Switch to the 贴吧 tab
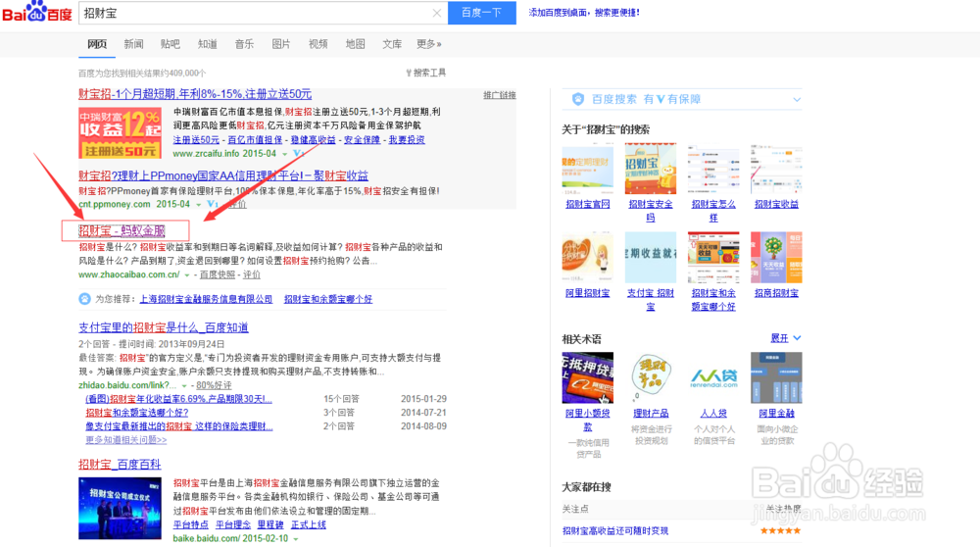The height and width of the screenshot is (547, 980). click(x=170, y=44)
